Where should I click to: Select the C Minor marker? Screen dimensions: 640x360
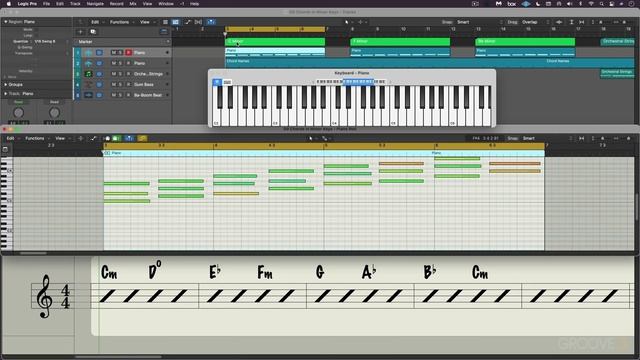click(275, 42)
